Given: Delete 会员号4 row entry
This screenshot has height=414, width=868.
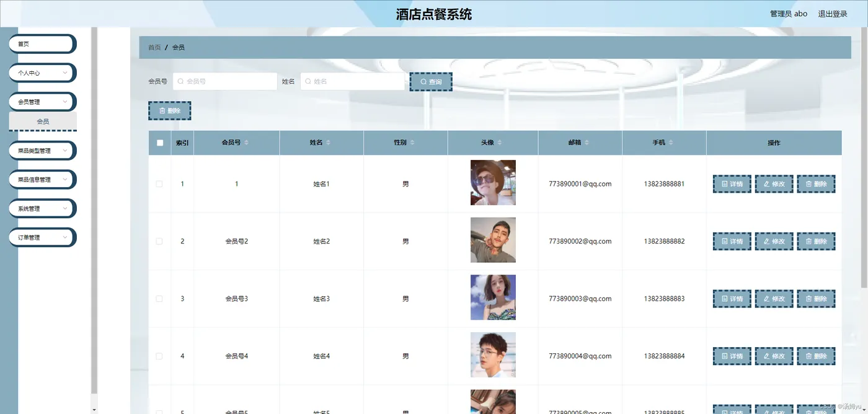Looking at the screenshot, I should point(816,356).
